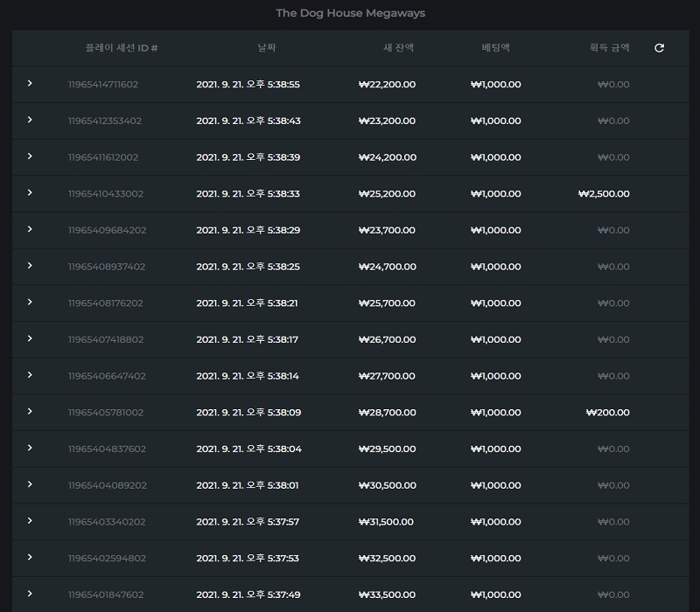700x612 pixels.
Task: Click the 플레이 세션 ID # column header
Action: [122, 48]
